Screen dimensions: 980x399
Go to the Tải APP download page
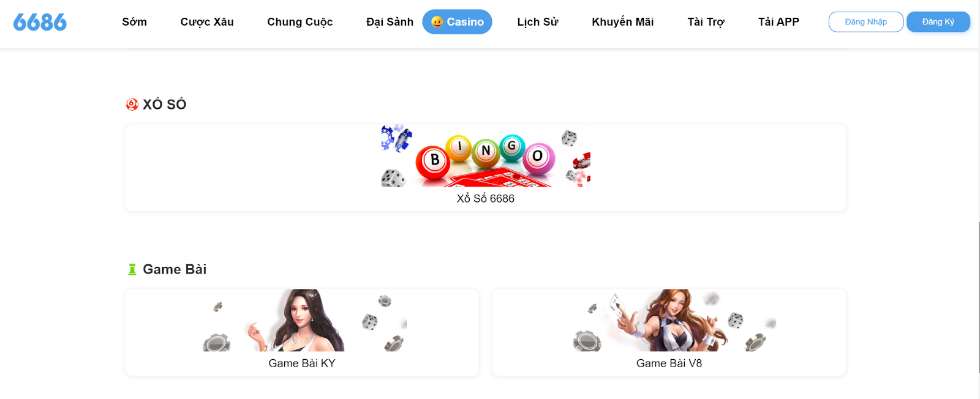click(x=778, y=22)
